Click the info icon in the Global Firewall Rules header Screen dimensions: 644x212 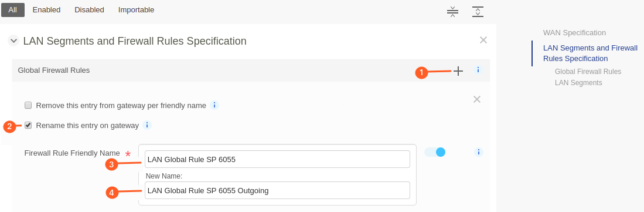[478, 70]
